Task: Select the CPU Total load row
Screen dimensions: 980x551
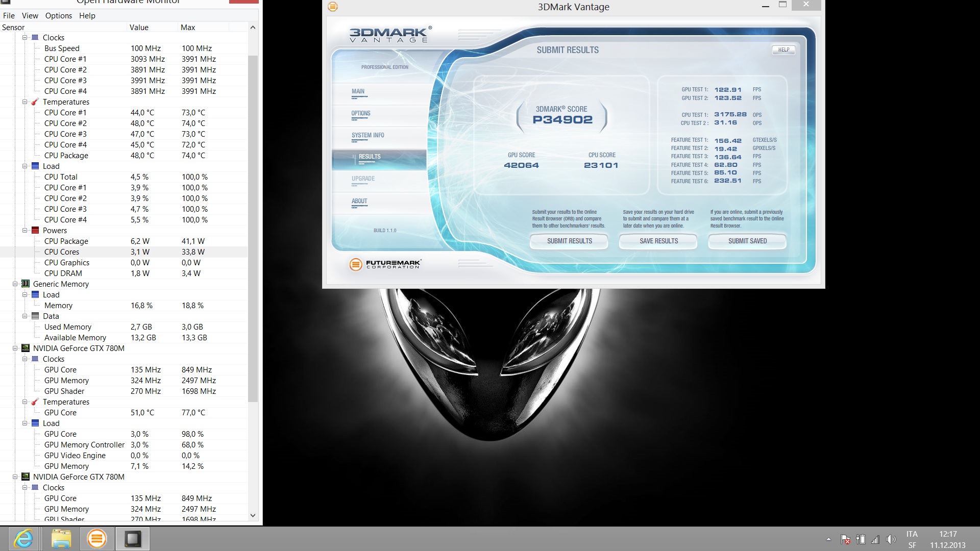Action: [x=124, y=177]
